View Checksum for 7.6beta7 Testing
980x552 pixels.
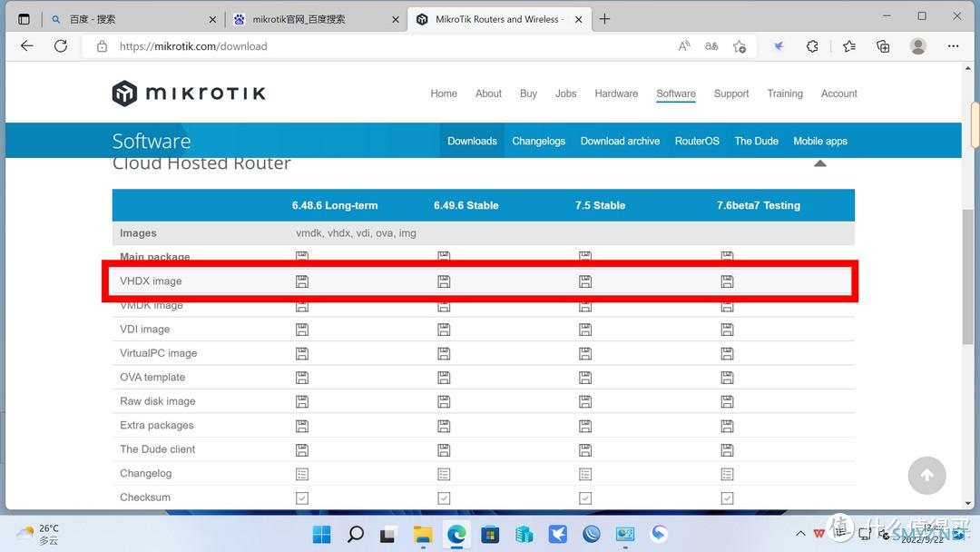[727, 498]
